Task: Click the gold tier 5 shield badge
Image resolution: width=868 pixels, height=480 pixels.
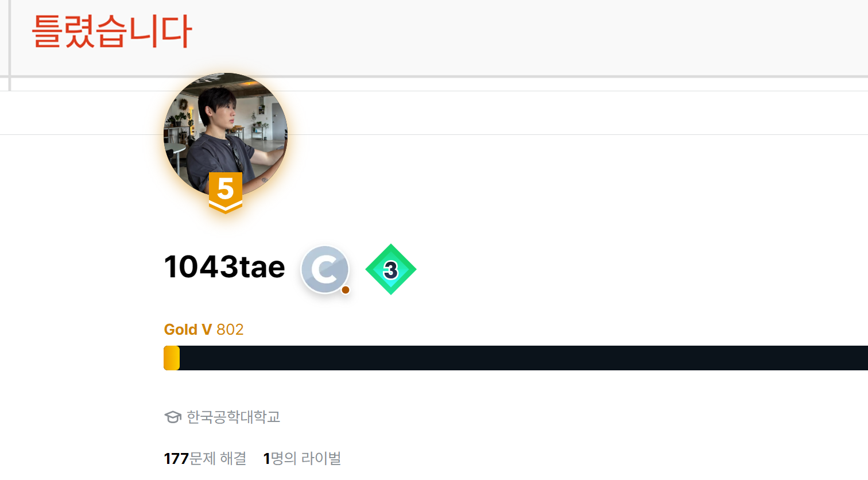Action: [x=226, y=192]
